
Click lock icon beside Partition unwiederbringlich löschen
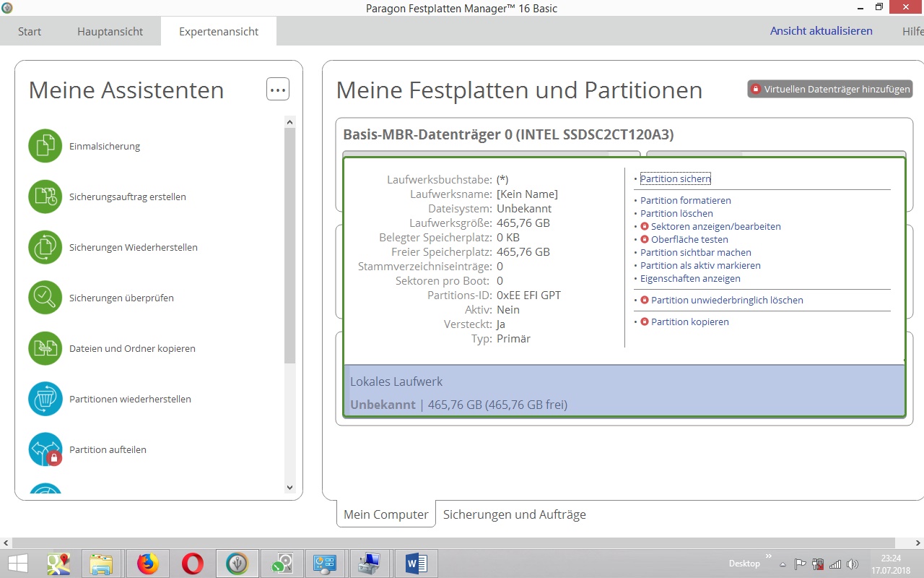tap(645, 300)
